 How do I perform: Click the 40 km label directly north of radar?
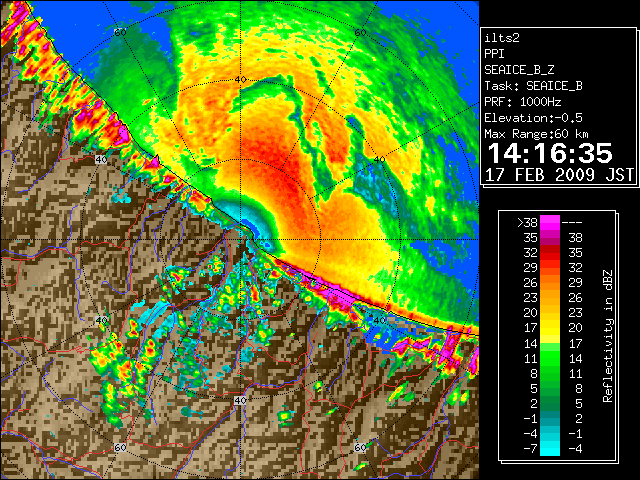[241, 80]
